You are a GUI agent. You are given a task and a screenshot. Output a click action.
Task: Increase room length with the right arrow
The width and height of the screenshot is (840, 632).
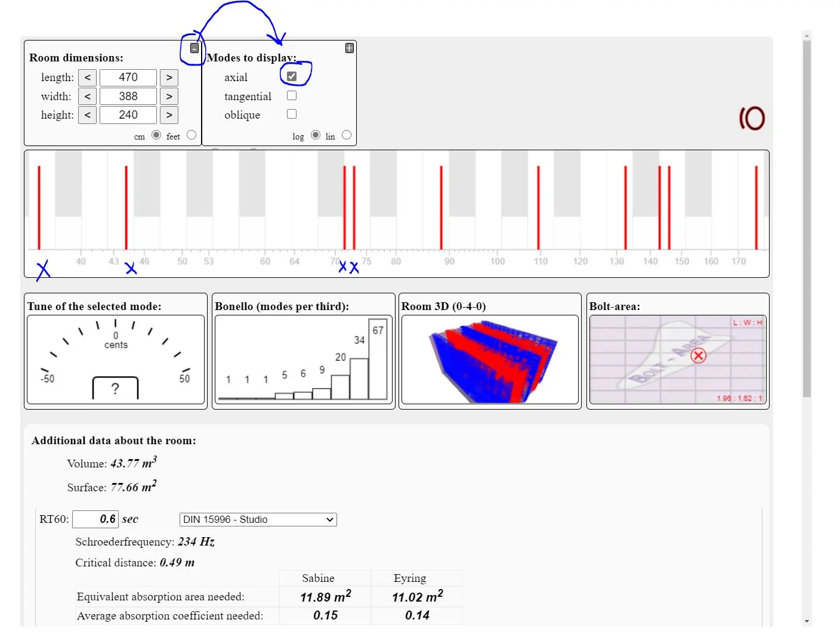point(169,78)
